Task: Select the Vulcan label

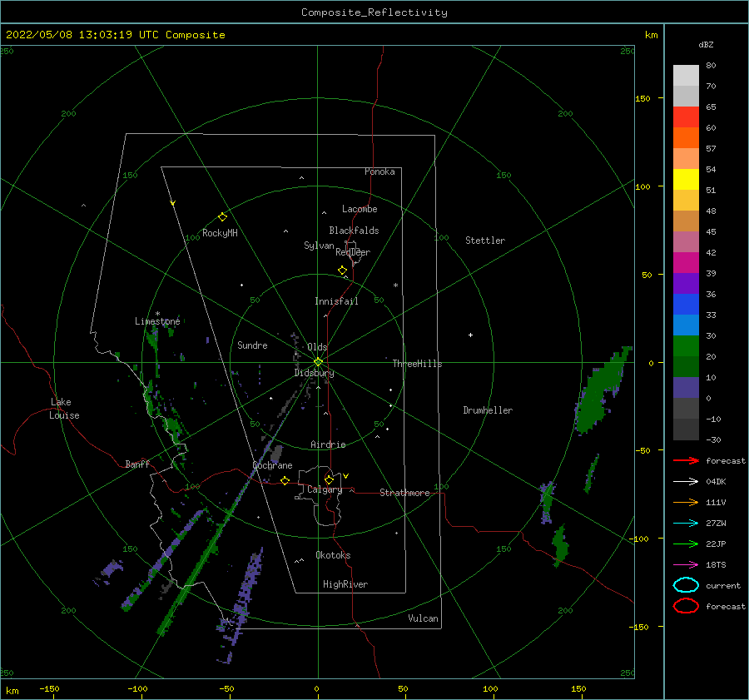Action: [x=424, y=618]
